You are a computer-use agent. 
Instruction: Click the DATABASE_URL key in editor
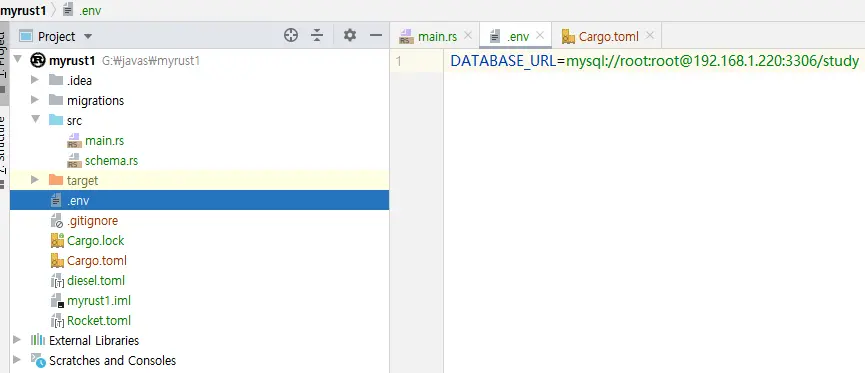coord(503,61)
